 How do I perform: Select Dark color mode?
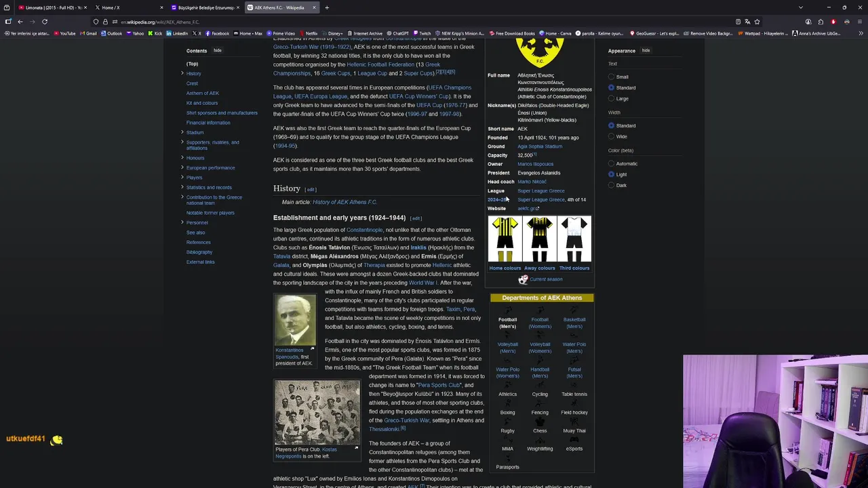pos(611,185)
